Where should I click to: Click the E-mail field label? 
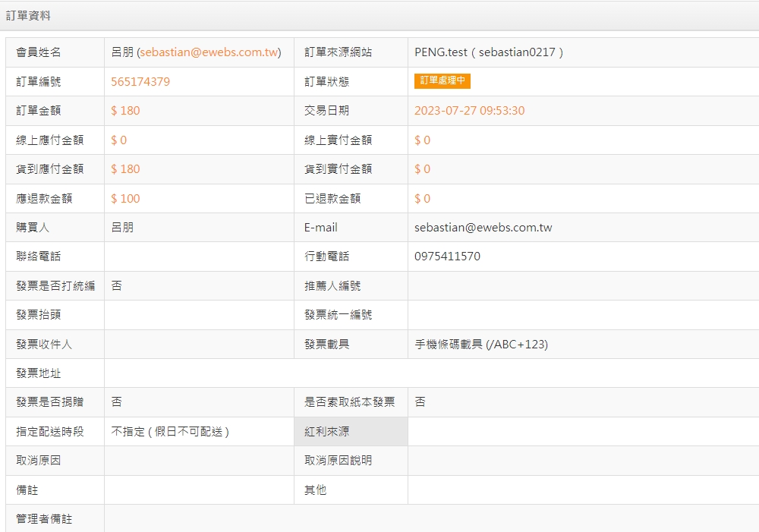point(321,228)
